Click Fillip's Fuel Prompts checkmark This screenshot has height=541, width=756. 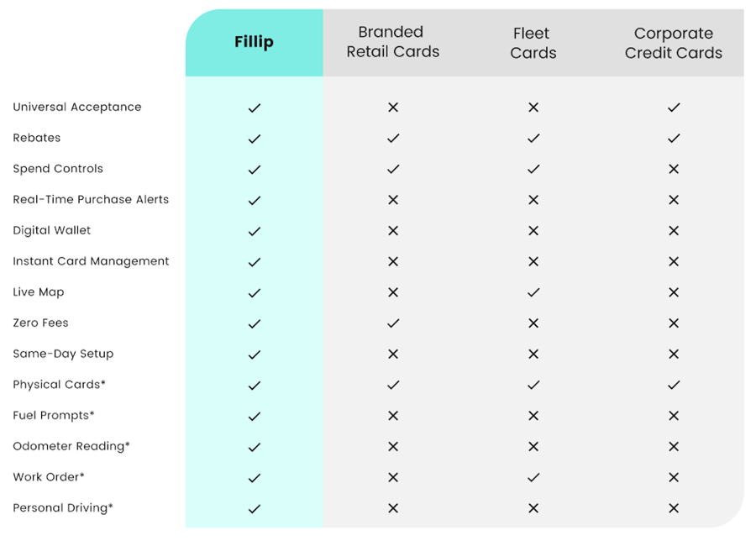tap(255, 416)
